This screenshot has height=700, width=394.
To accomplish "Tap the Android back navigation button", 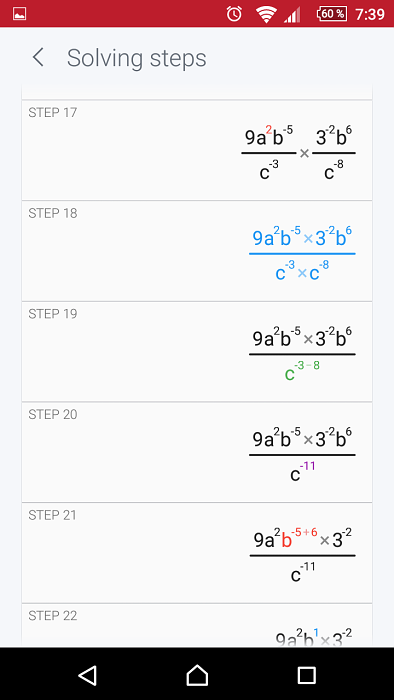I will pyautogui.click(x=87, y=675).
